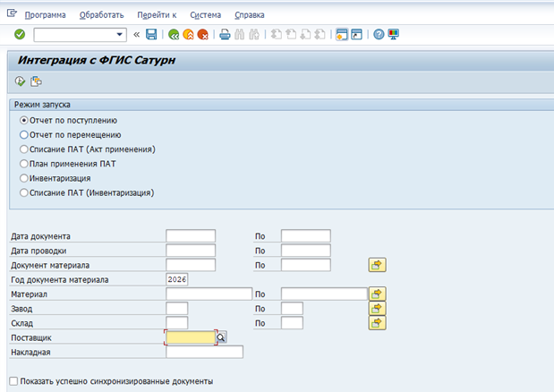Select Отчет по перемещению radio button
554x392 pixels.
23,135
